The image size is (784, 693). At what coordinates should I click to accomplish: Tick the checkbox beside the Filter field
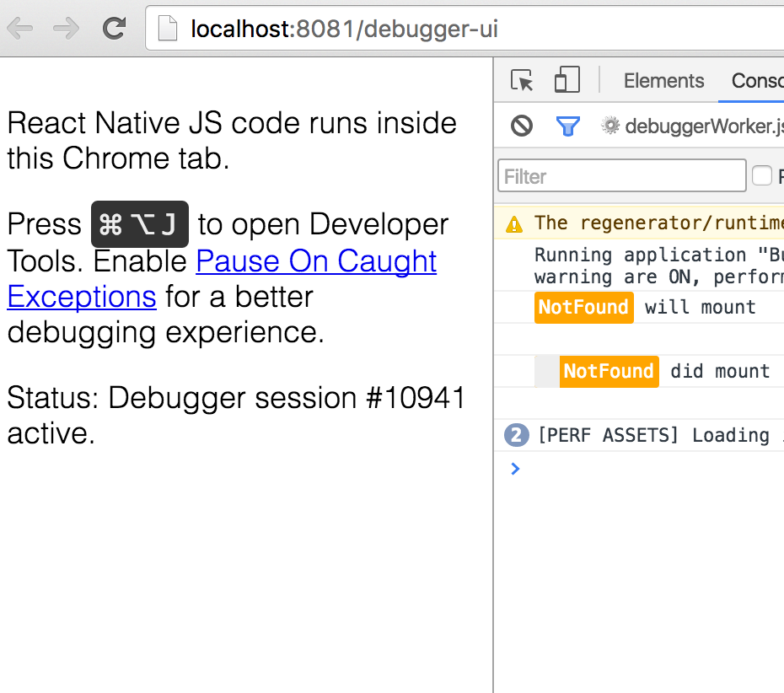(762, 175)
